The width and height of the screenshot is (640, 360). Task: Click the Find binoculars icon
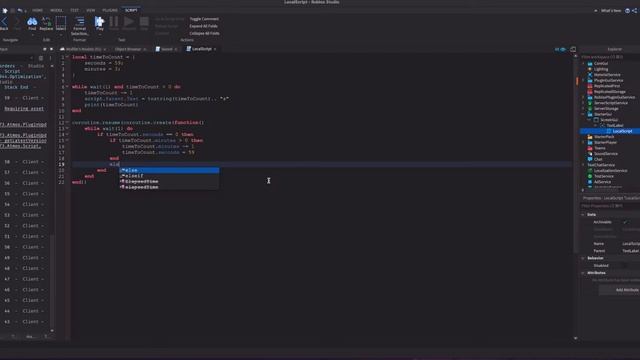(x=32, y=22)
